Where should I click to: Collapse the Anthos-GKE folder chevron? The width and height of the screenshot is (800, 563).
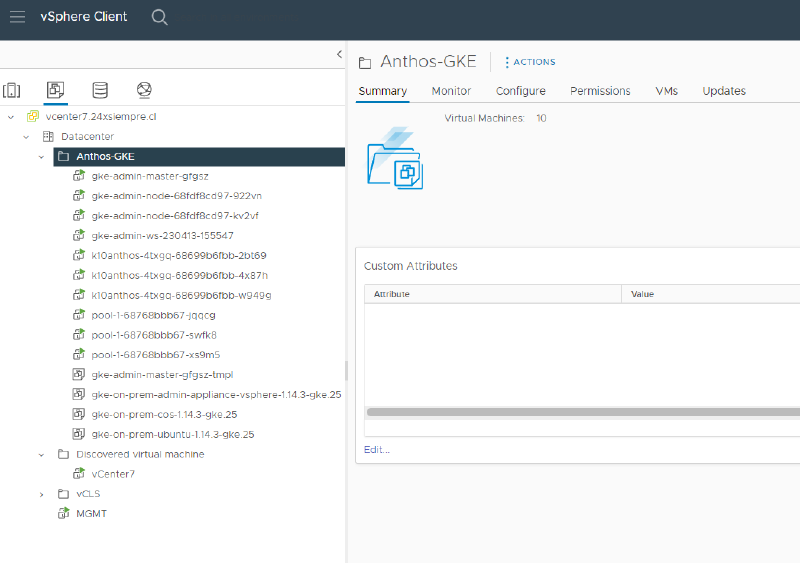tap(41, 157)
